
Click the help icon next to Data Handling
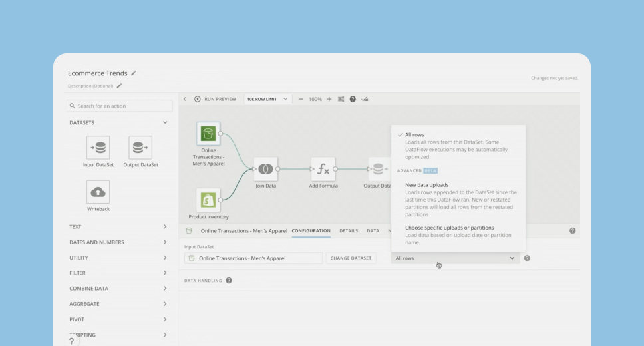click(x=229, y=280)
